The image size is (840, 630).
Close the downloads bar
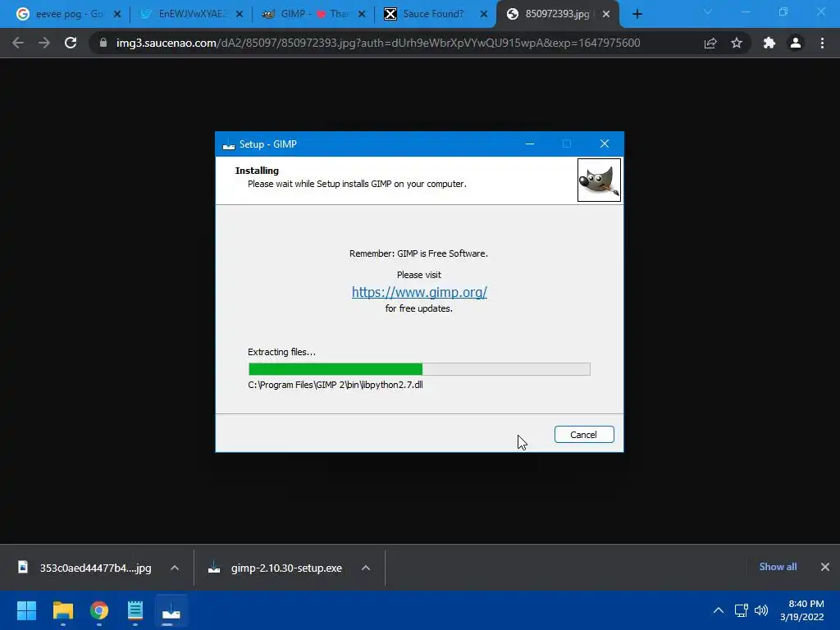tap(825, 567)
